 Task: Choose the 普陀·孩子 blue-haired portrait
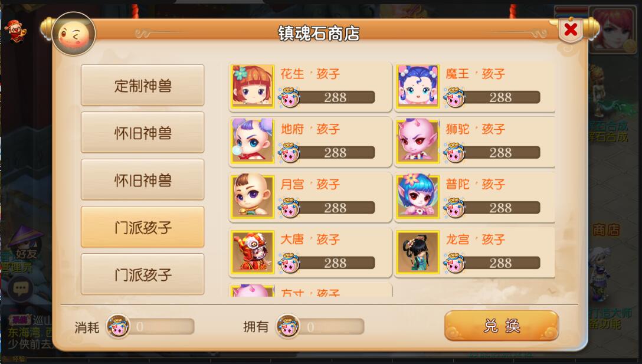(418, 196)
